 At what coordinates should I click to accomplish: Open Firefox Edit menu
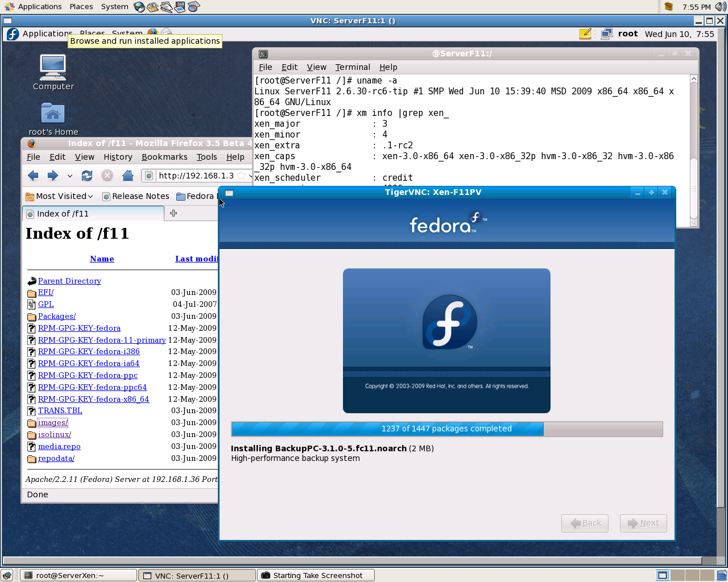click(x=57, y=157)
